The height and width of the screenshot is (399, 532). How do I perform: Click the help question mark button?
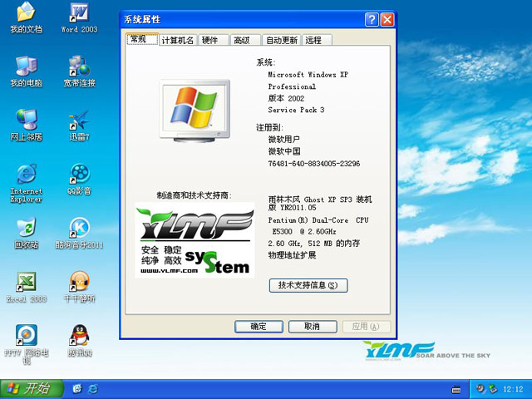point(372,20)
